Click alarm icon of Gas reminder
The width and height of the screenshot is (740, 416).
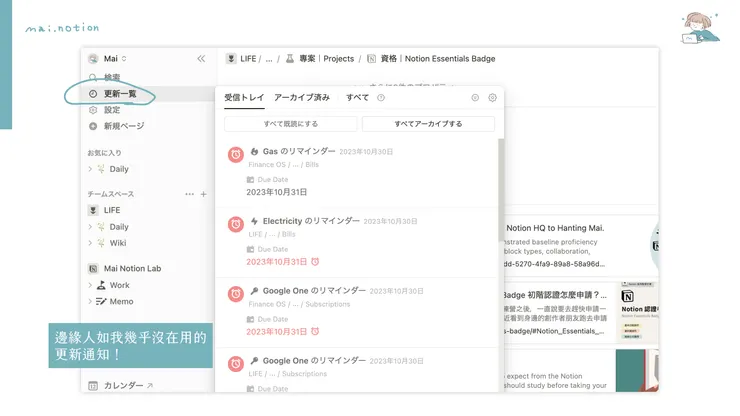pos(235,154)
